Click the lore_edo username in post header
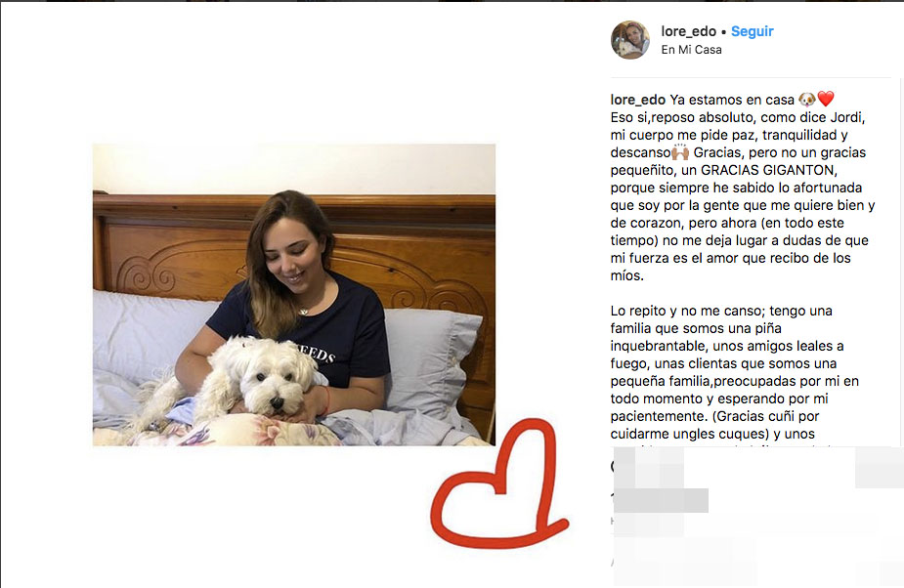Screen dimensions: 904x588 pos(688,31)
